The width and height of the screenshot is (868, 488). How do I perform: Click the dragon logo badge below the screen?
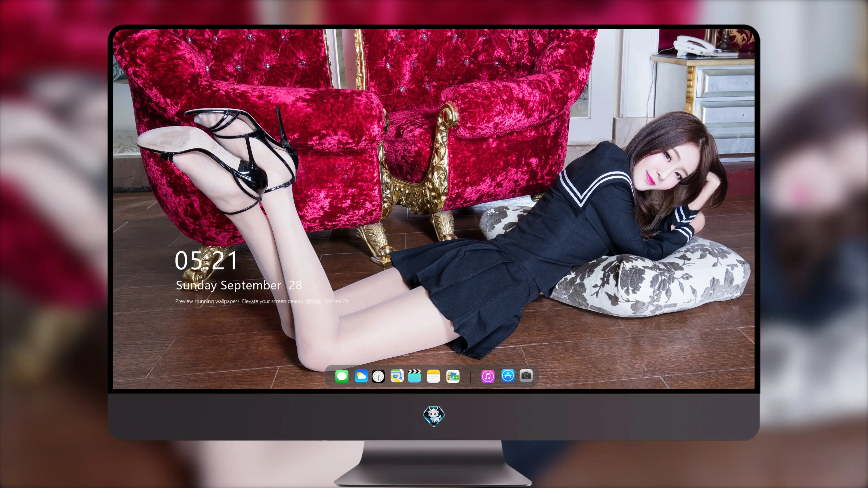pyautogui.click(x=434, y=416)
